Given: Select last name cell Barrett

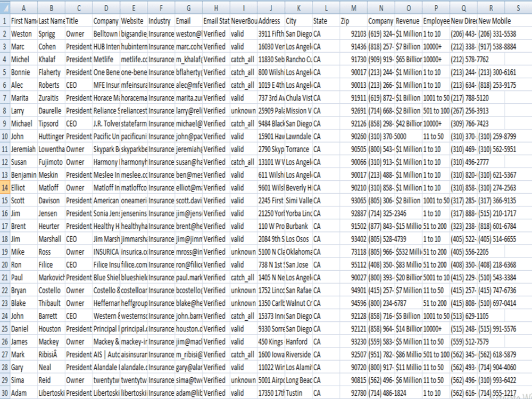Looking at the screenshot, I should 51,316.
